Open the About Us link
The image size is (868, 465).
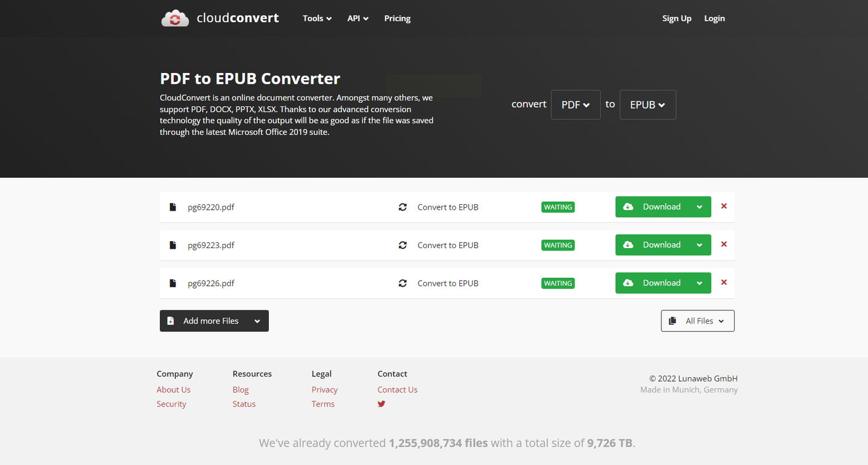tap(174, 390)
